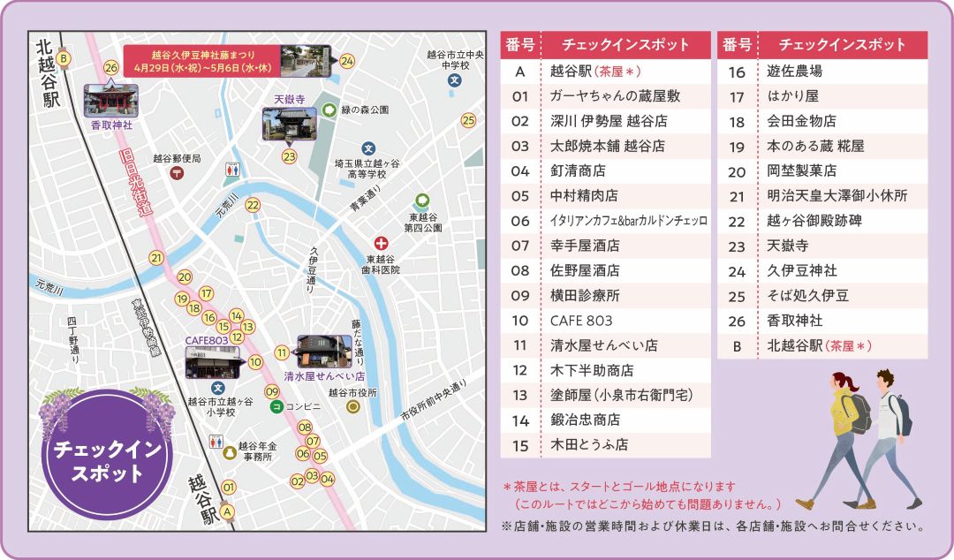Click circle marker 23 beside 天嶽寺
The image size is (954, 560).
click(288, 157)
